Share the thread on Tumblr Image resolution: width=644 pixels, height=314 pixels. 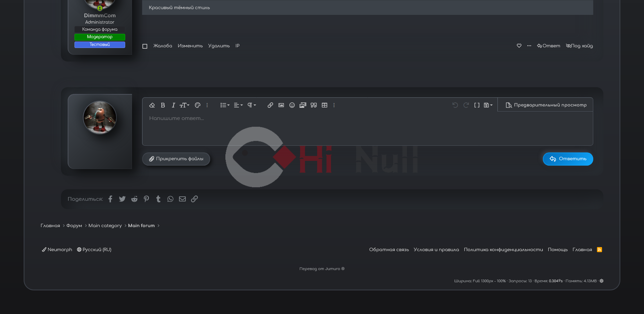pos(158,199)
